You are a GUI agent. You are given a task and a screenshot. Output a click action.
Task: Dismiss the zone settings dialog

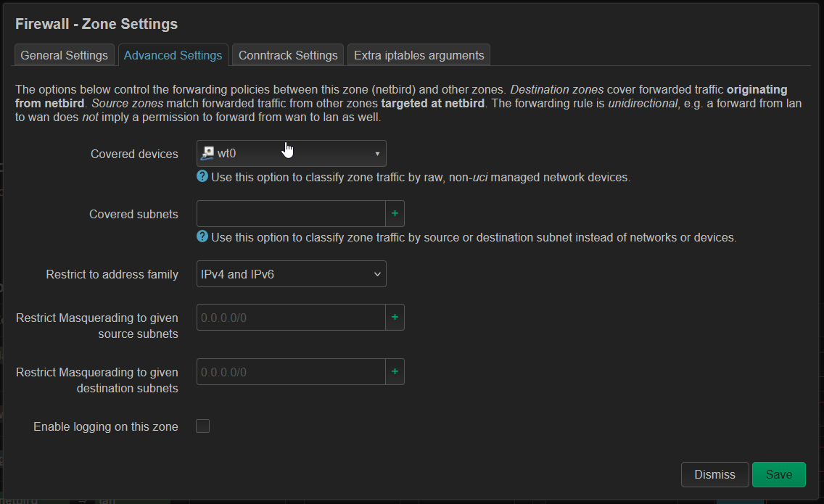714,474
